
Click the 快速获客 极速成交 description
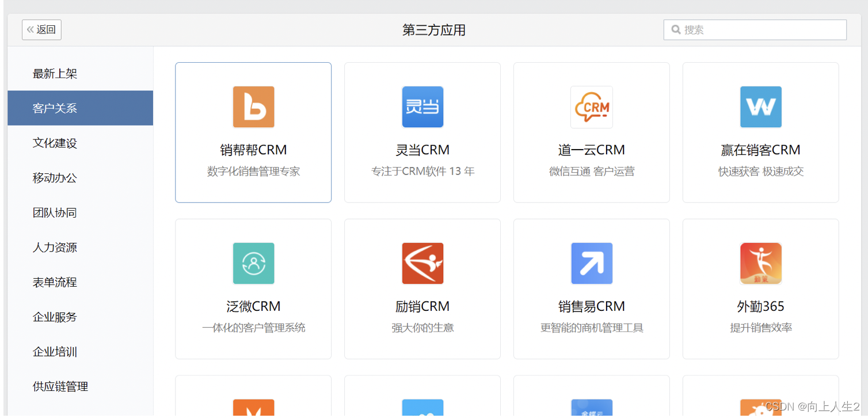761,171
